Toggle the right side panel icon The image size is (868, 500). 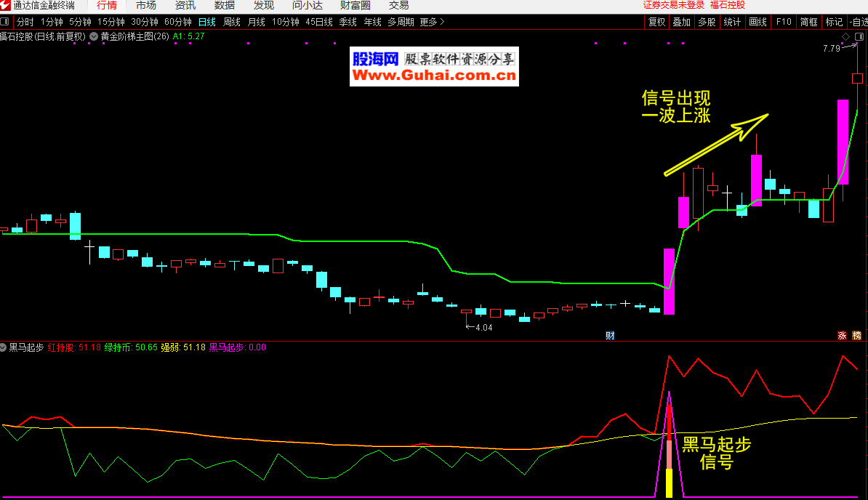(859, 36)
